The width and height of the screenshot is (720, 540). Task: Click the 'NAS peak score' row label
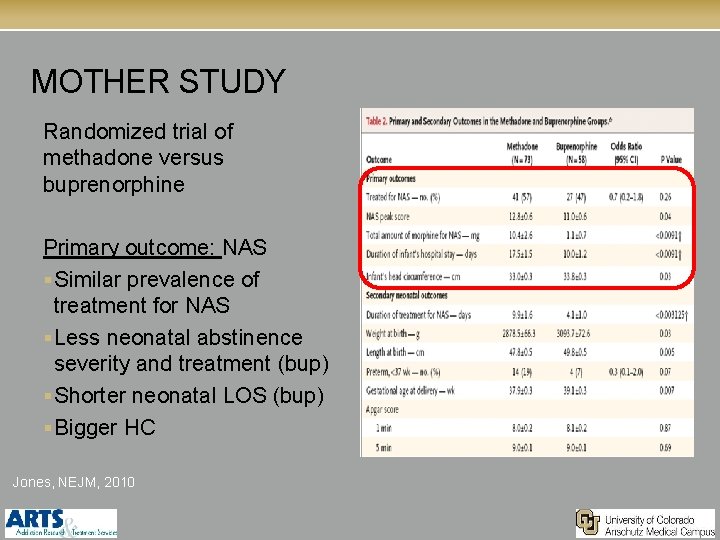point(388,216)
